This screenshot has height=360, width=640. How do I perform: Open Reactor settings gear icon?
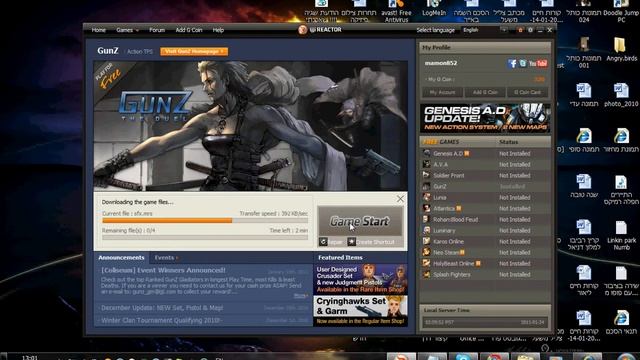coord(530,30)
